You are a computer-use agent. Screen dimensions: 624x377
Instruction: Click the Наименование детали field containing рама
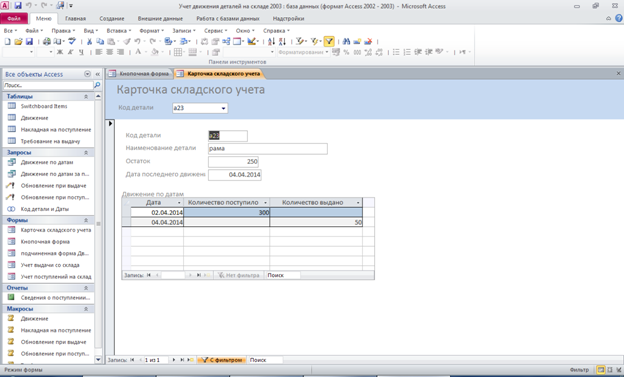click(268, 149)
